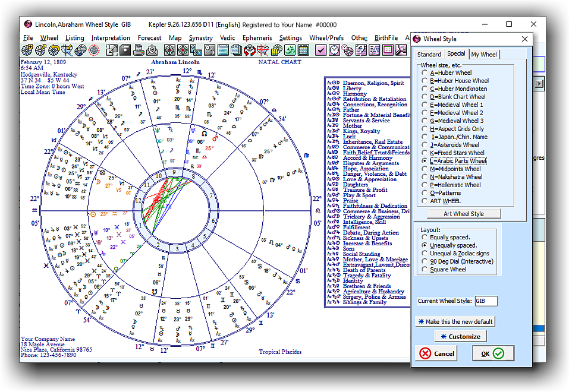Click the pink checkmark toolbar icon
569x392 pixels.
point(320,50)
